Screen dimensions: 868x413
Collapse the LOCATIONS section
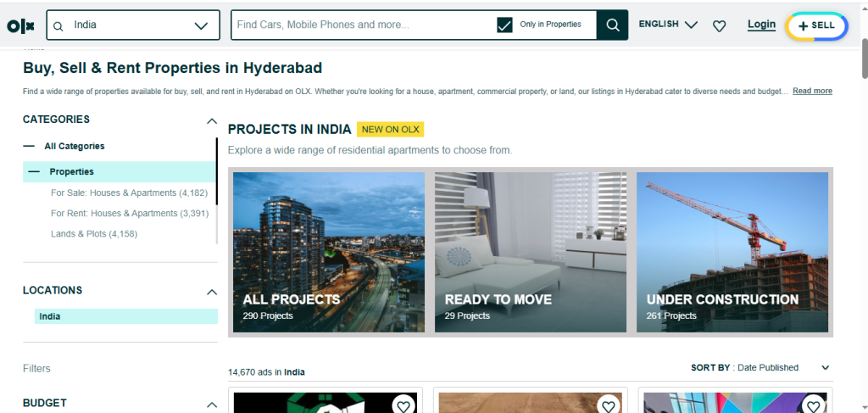(x=211, y=292)
